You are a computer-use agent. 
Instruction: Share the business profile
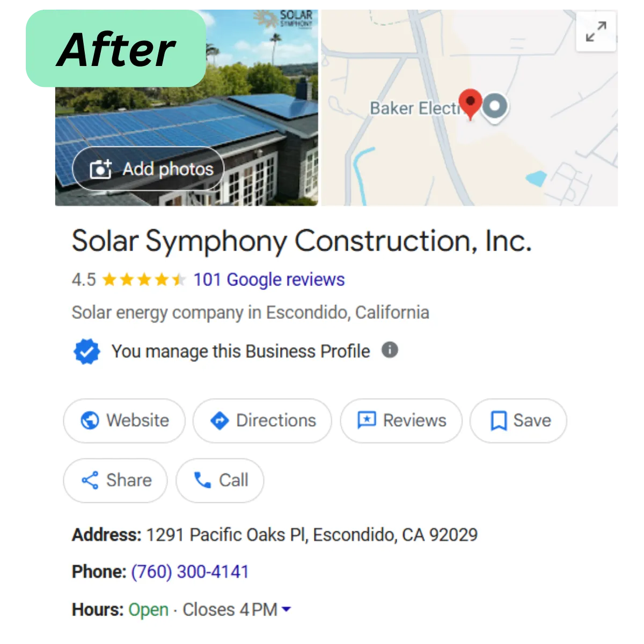click(x=115, y=480)
